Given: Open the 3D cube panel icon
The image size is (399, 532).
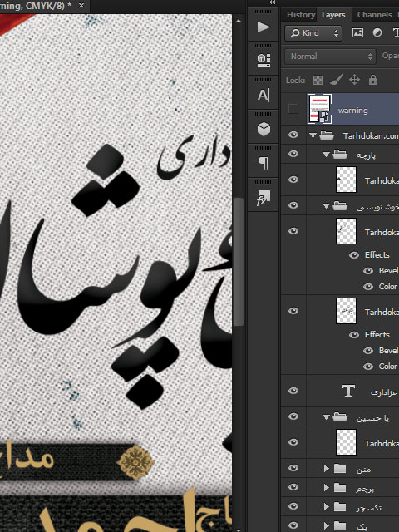Looking at the screenshot, I should click(264, 129).
